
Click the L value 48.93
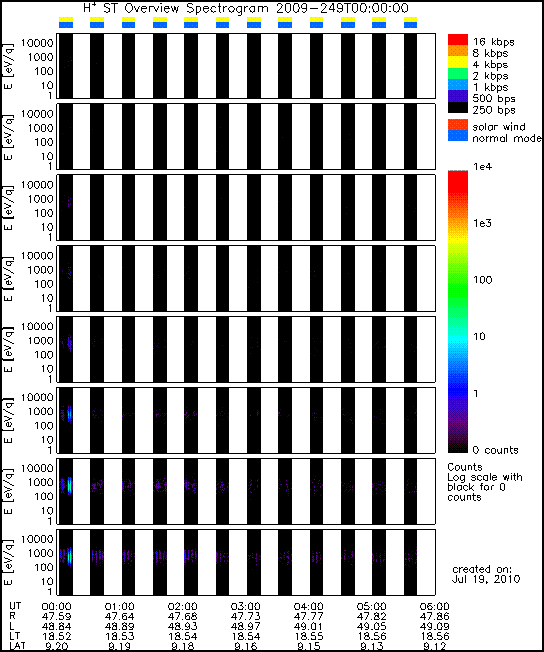pos(183,627)
